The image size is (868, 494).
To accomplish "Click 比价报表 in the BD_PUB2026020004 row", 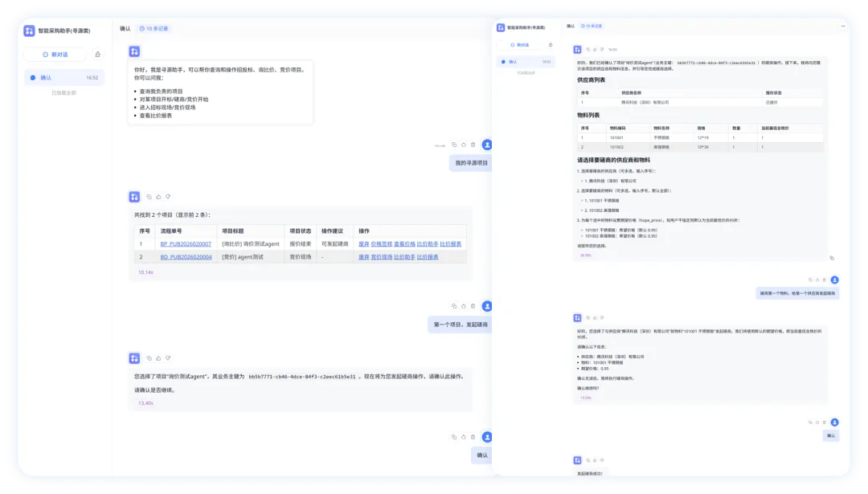I will tap(428, 257).
